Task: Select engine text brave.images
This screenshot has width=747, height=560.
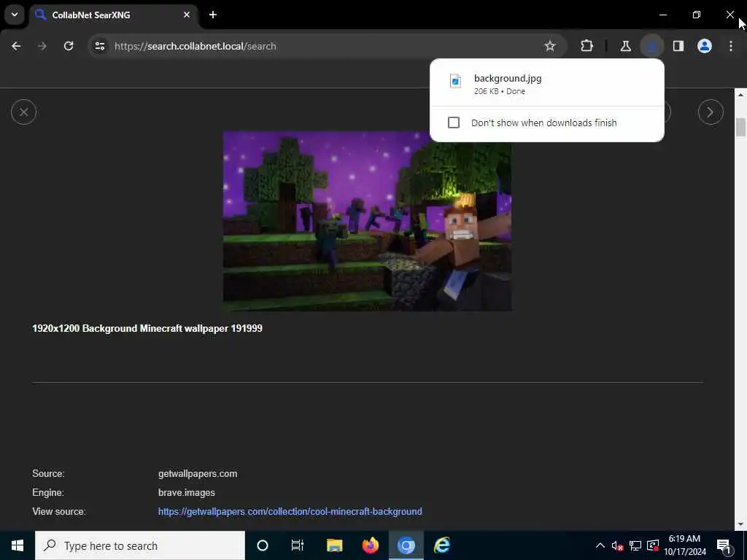Action: (x=186, y=493)
